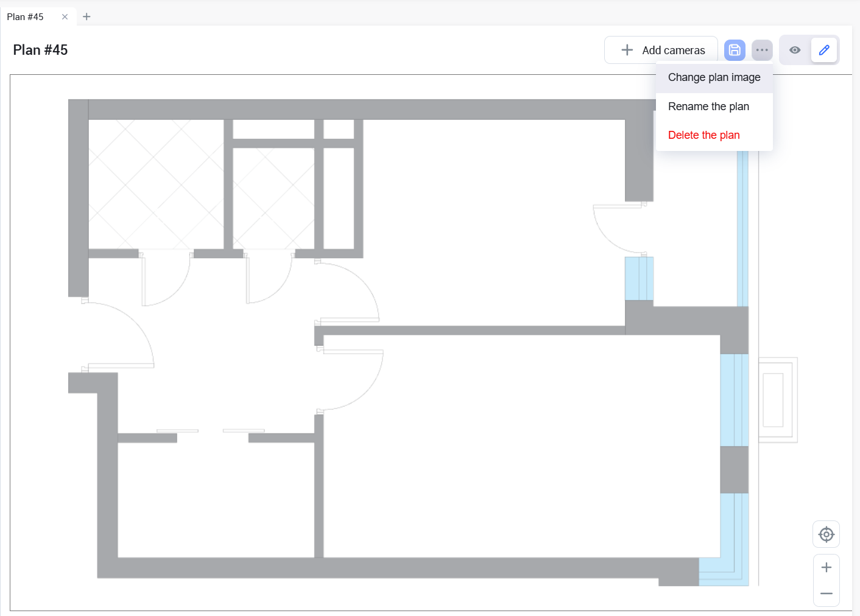This screenshot has width=860, height=616.
Task: Open a new tab with plus icon
Action: click(x=86, y=17)
